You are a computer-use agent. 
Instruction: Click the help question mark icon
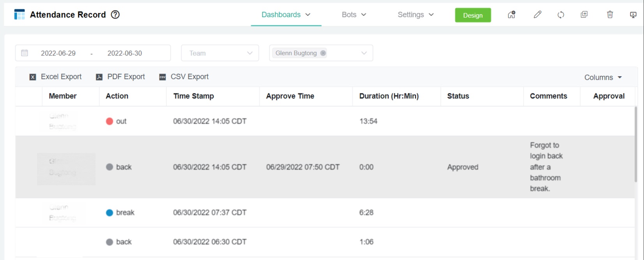(115, 15)
